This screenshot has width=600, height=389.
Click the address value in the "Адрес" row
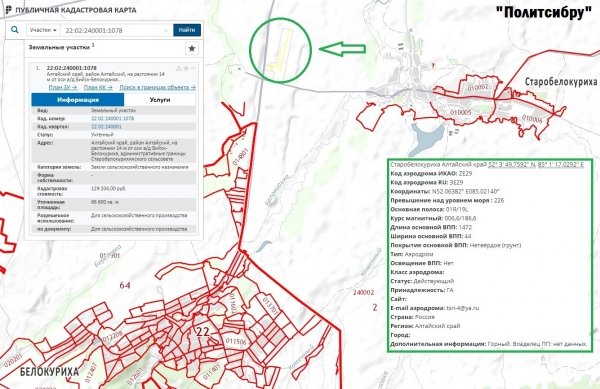click(x=139, y=150)
